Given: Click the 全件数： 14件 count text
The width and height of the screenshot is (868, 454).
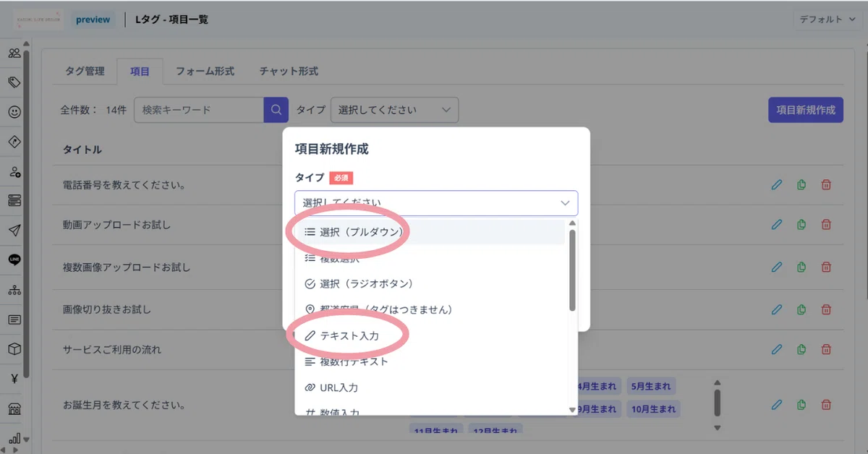Looking at the screenshot, I should point(93,110).
